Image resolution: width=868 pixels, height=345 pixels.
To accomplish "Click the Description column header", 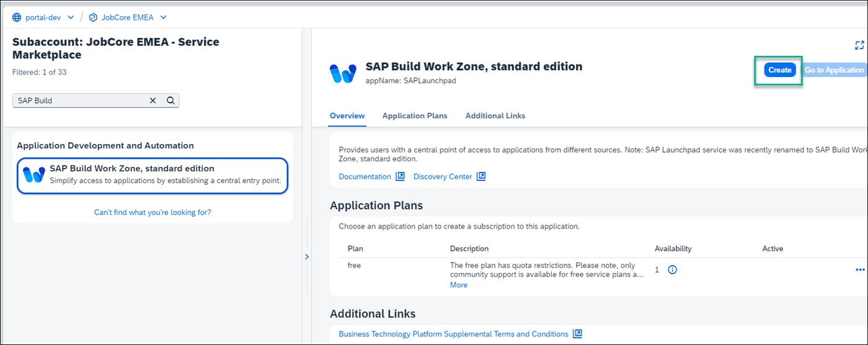I will pos(469,248).
